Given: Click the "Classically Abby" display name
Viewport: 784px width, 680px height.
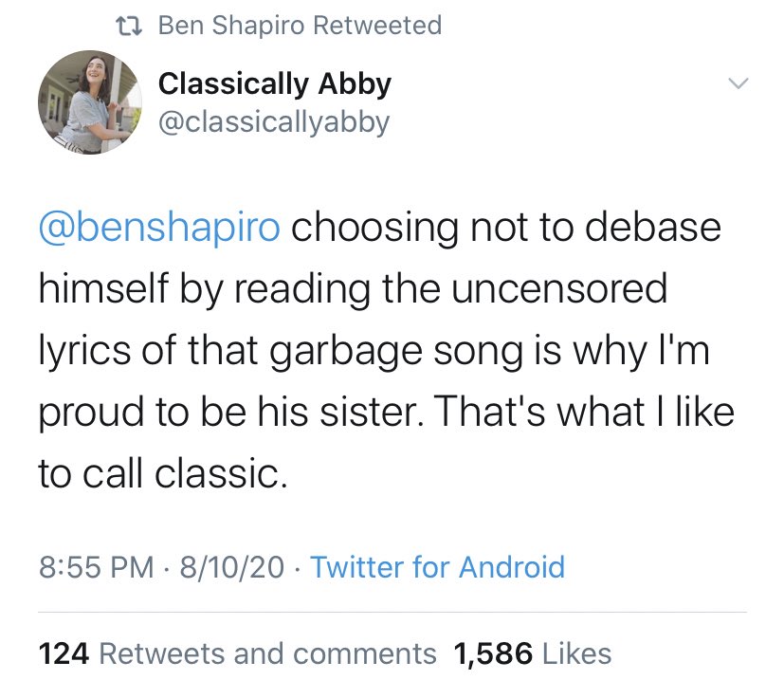Looking at the screenshot, I should 274,83.
